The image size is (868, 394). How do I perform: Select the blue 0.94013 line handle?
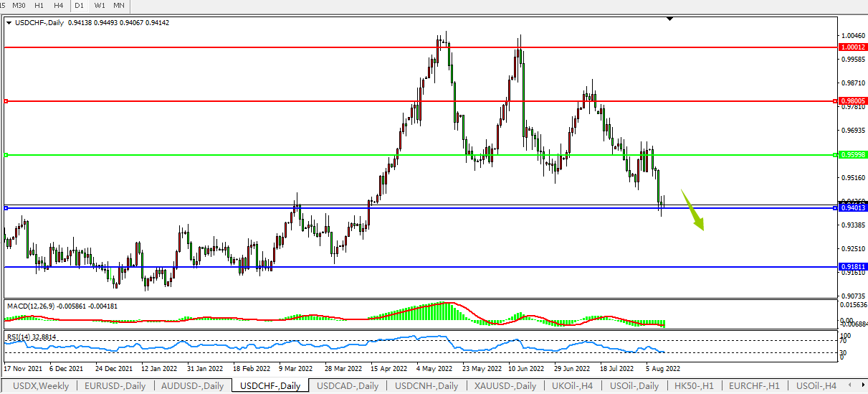6,208
